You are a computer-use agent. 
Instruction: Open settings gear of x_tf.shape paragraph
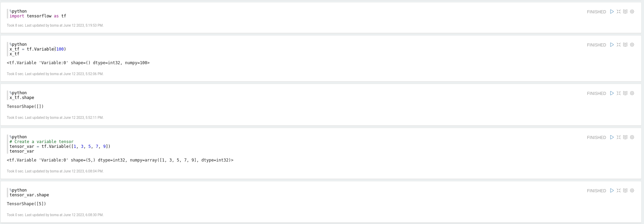(x=632, y=93)
